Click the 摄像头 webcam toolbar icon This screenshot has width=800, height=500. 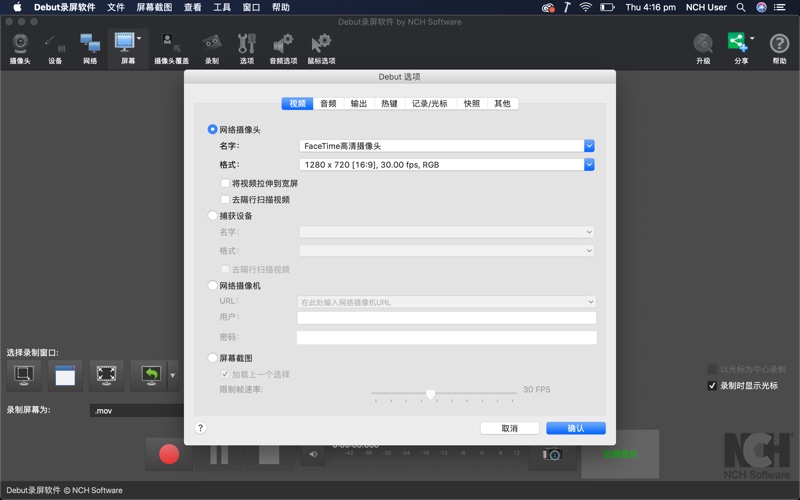point(20,47)
